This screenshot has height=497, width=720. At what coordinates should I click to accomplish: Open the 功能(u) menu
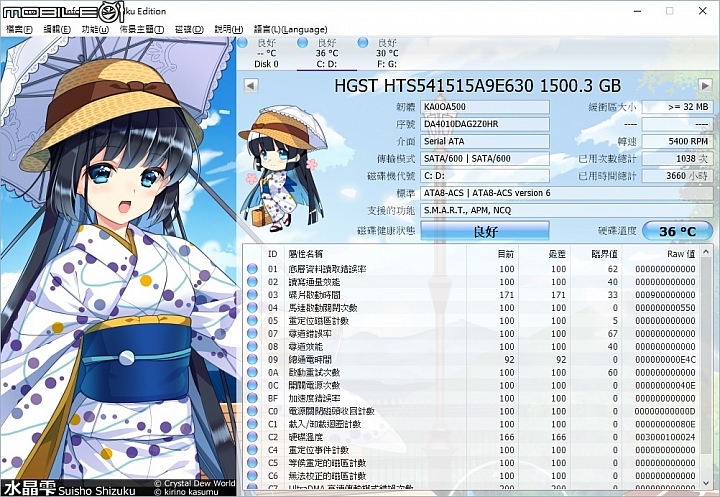pos(95,29)
